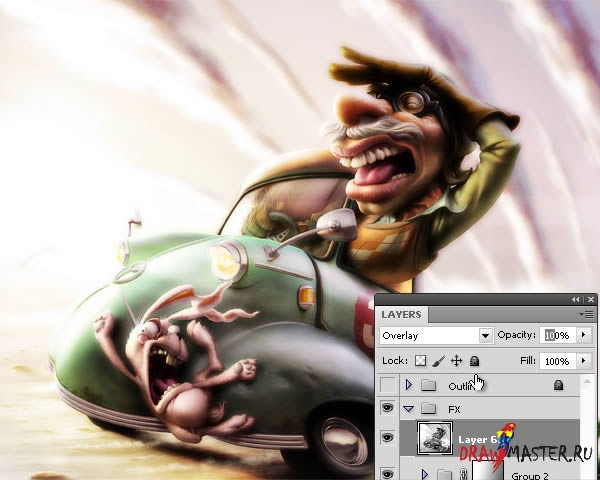Open the Fill slider arrow
The height and width of the screenshot is (480, 600).
point(584,361)
